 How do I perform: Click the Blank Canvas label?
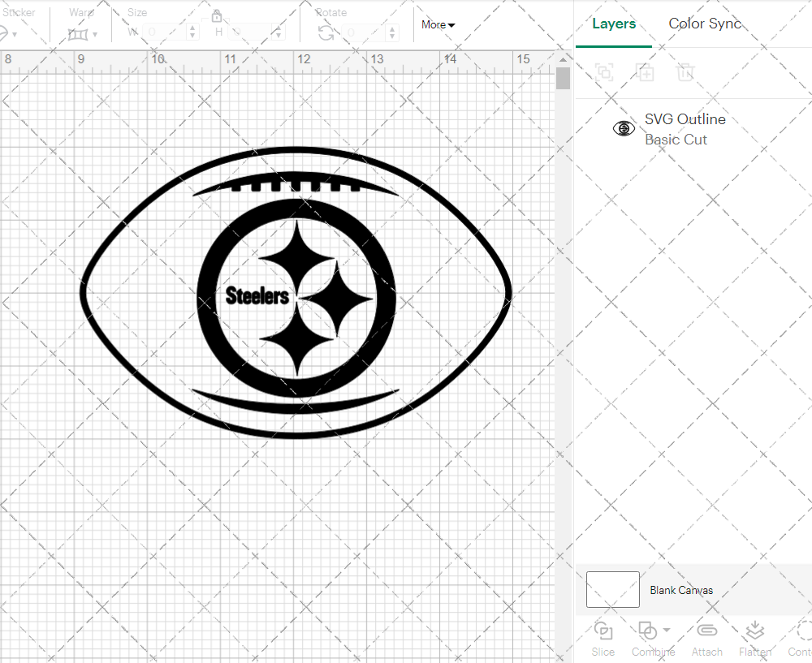pyautogui.click(x=681, y=590)
